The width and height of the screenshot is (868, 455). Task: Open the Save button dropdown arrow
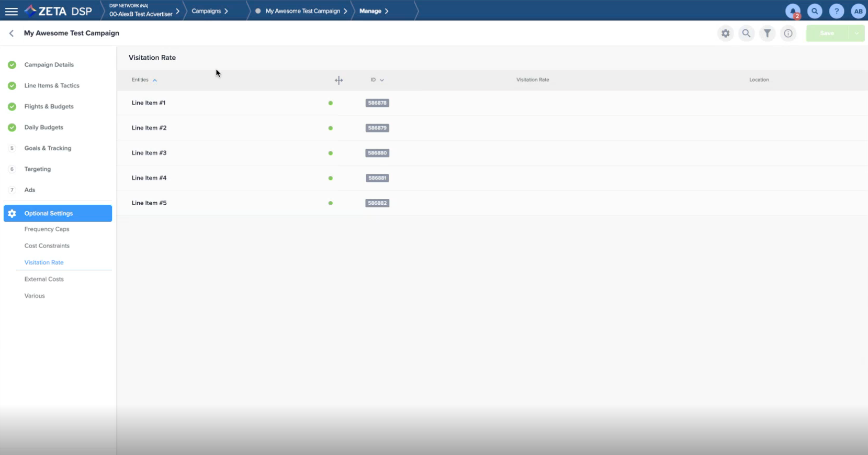pos(856,34)
